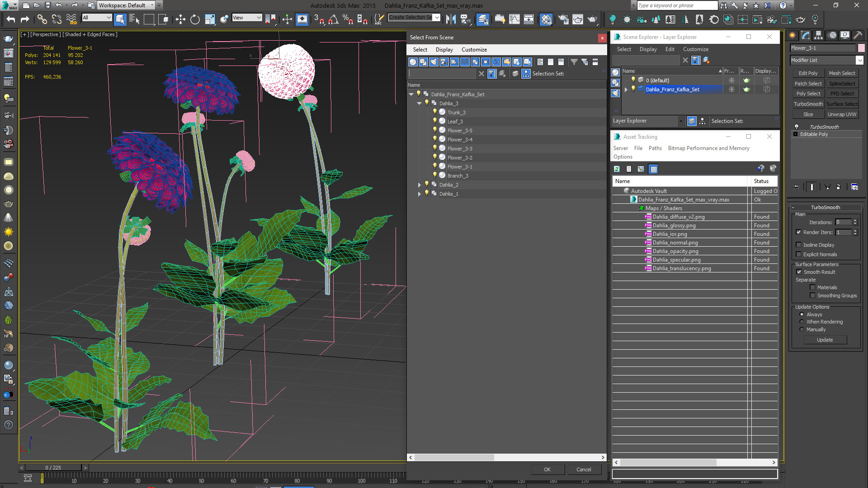Enable Isoline Display checkbox
Screen dimensions: 868x488
[798, 245]
